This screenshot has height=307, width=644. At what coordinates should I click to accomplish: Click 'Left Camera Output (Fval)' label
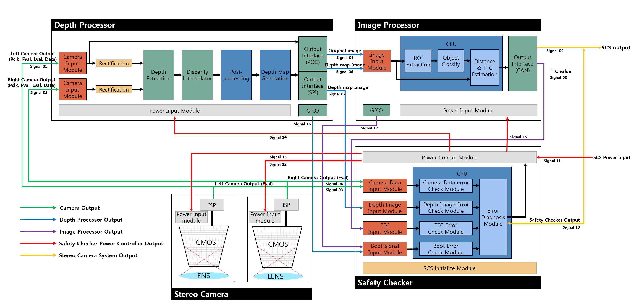pyautogui.click(x=244, y=184)
